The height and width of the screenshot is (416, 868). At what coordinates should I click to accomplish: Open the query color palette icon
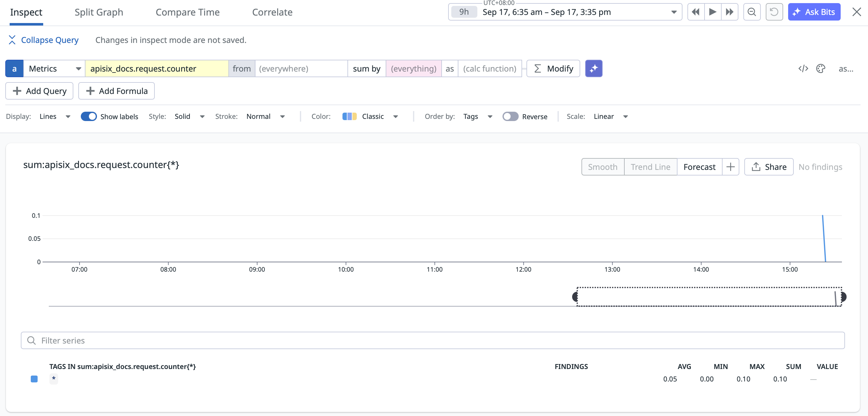coord(820,68)
